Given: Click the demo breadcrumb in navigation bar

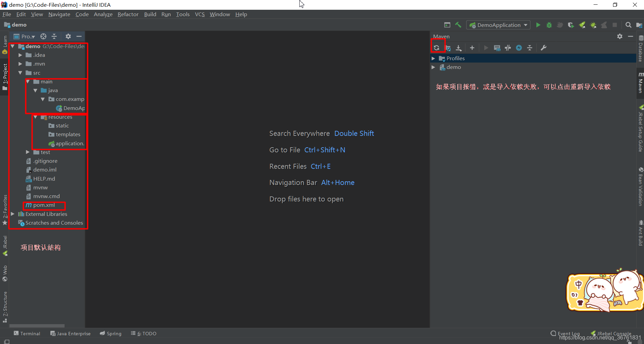Looking at the screenshot, I should pyautogui.click(x=15, y=25).
